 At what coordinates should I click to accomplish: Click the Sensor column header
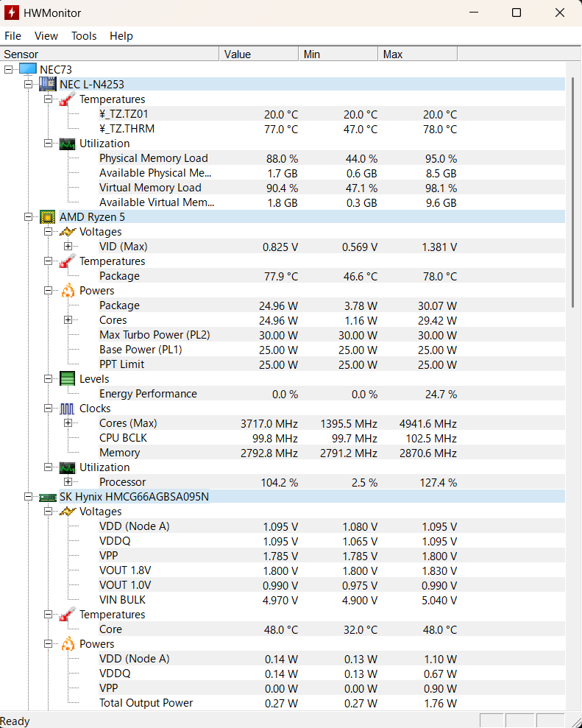pyautogui.click(x=110, y=54)
